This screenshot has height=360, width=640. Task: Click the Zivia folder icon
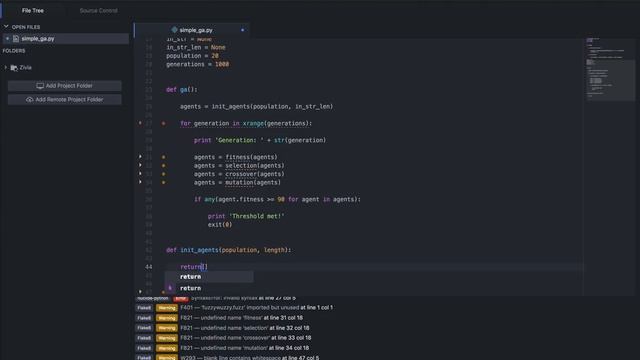tap(14, 68)
